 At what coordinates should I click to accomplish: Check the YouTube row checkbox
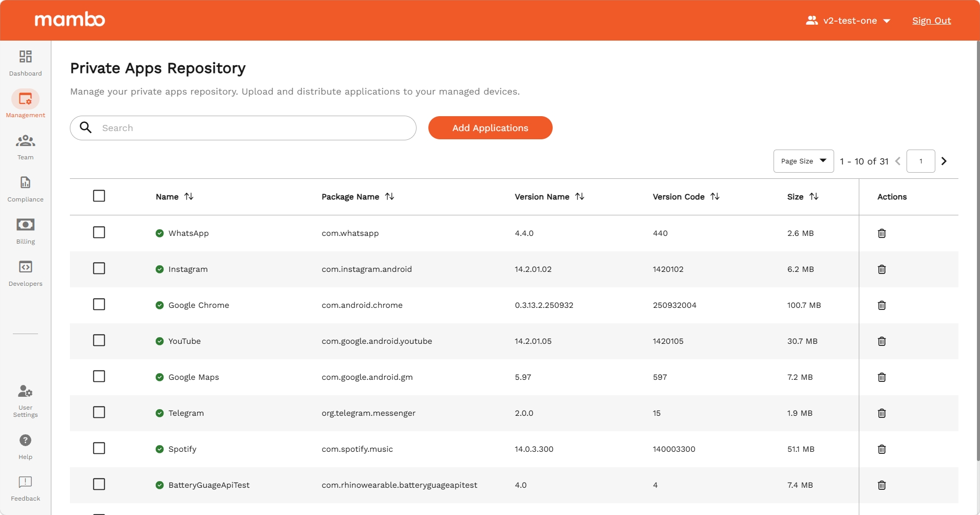coord(99,340)
